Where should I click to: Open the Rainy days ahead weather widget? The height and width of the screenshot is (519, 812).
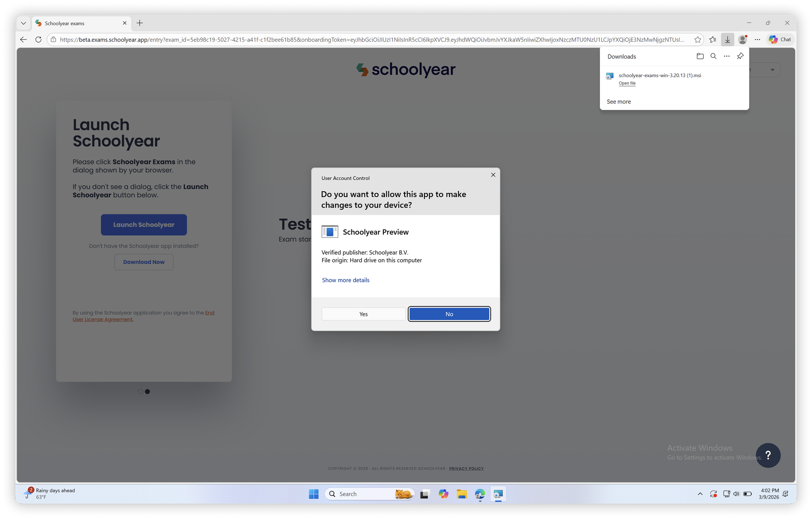tap(50, 494)
